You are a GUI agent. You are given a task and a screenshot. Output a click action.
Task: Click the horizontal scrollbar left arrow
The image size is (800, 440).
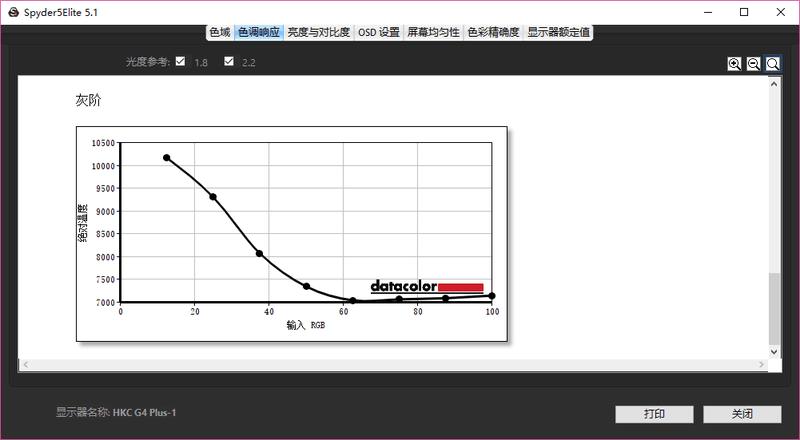tap(26, 364)
